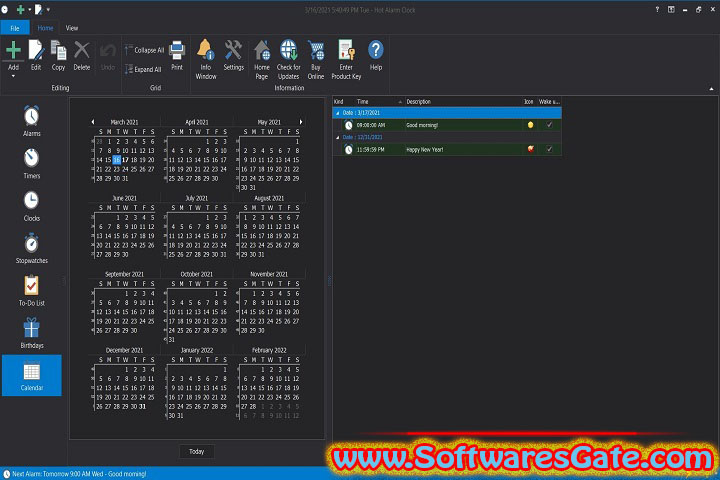Open Help question mark icon

click(376, 50)
